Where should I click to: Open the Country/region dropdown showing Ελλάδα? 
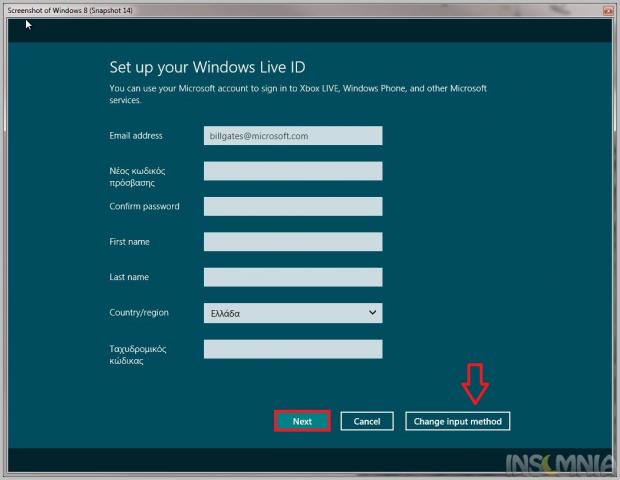click(293, 313)
